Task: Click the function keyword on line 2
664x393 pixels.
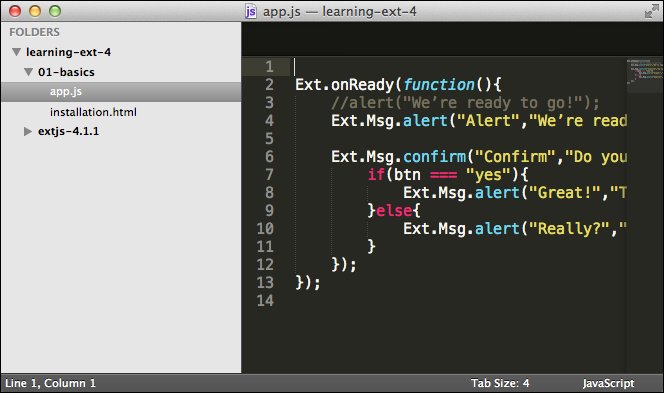Action: pyautogui.click(x=439, y=85)
